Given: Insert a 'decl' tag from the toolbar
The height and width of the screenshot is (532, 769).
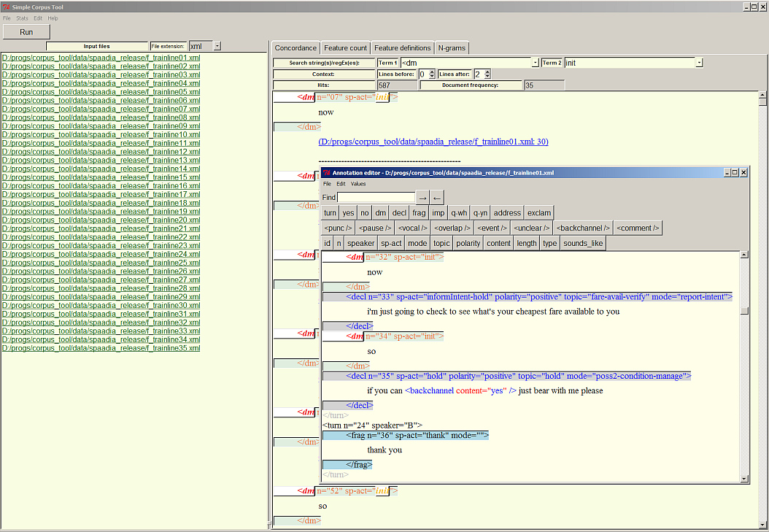Looking at the screenshot, I should pos(399,213).
